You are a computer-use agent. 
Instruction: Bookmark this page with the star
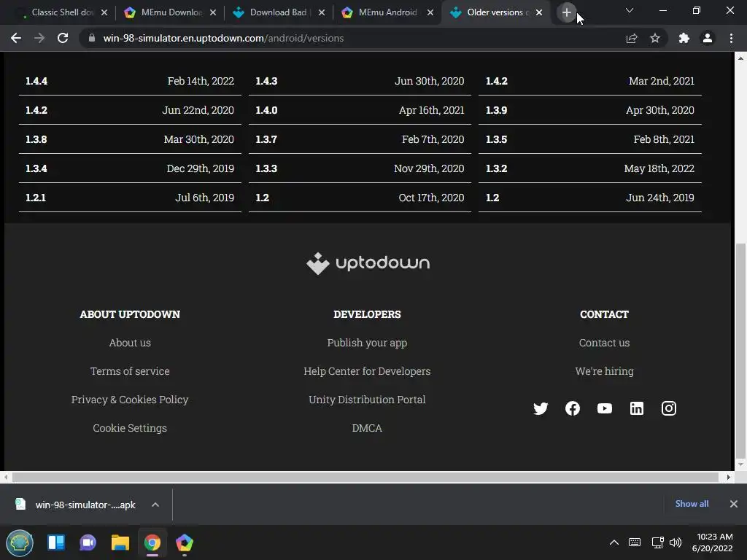tap(655, 38)
